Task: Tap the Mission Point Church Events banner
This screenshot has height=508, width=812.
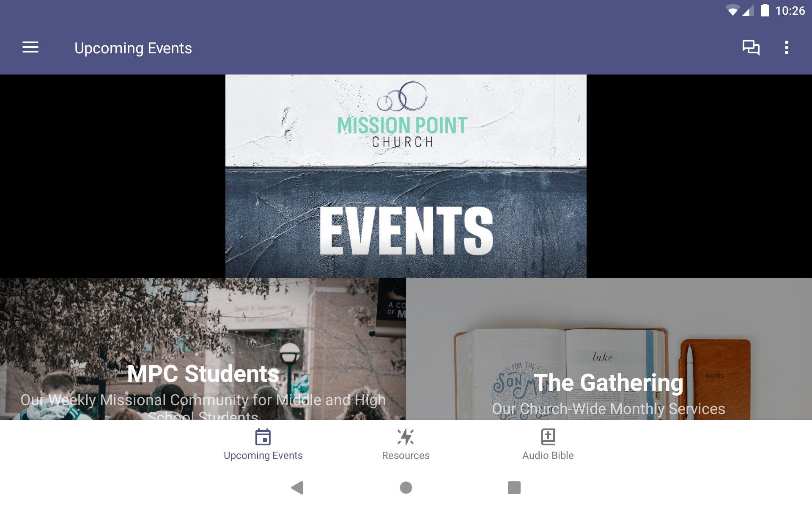Action: (406, 176)
